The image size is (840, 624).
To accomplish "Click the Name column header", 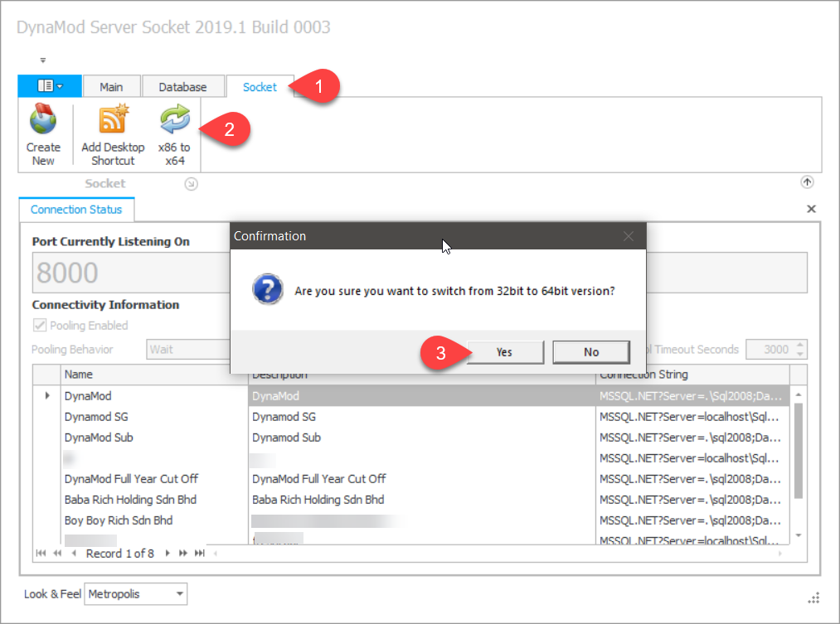I will pyautogui.click(x=154, y=375).
